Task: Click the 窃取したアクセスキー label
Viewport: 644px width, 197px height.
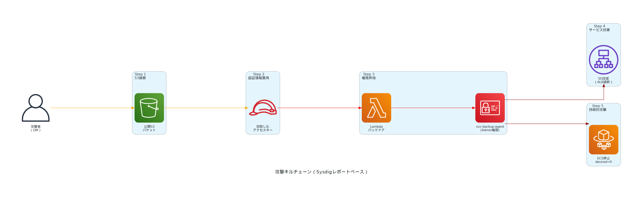Action: 263,128
